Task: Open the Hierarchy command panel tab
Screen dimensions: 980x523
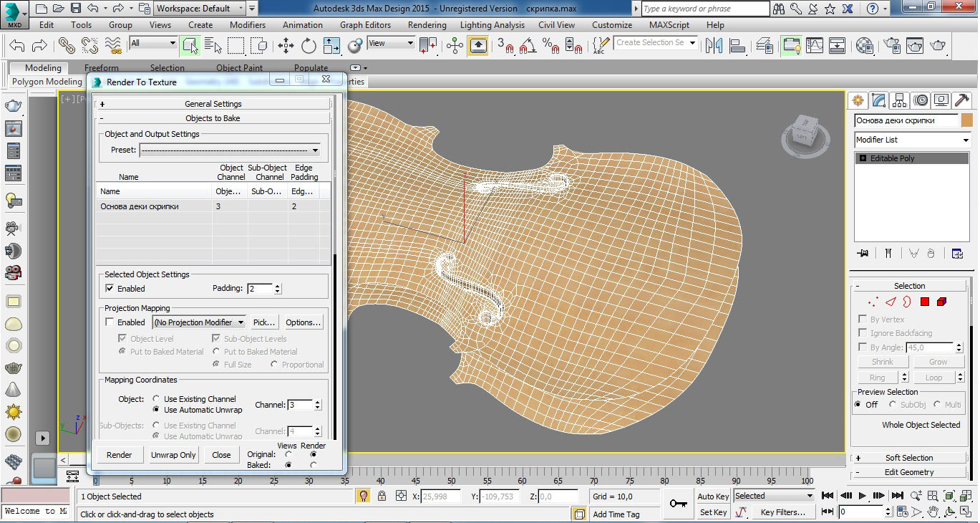Action: coord(900,100)
